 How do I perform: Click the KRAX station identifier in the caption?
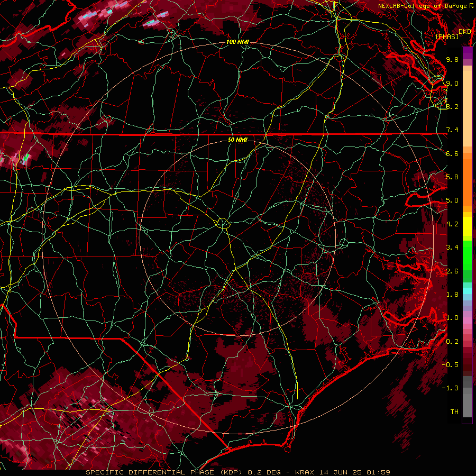304,472
